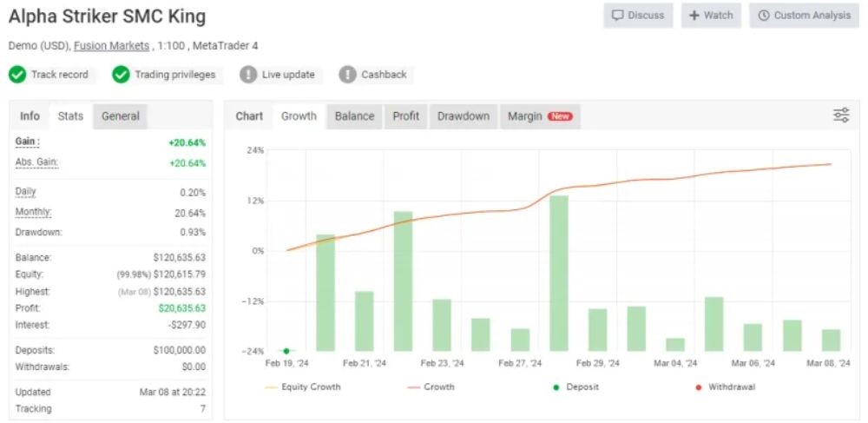The width and height of the screenshot is (868, 423).
Task: Toggle Withdrawal legend marker visibility
Action: click(722, 387)
